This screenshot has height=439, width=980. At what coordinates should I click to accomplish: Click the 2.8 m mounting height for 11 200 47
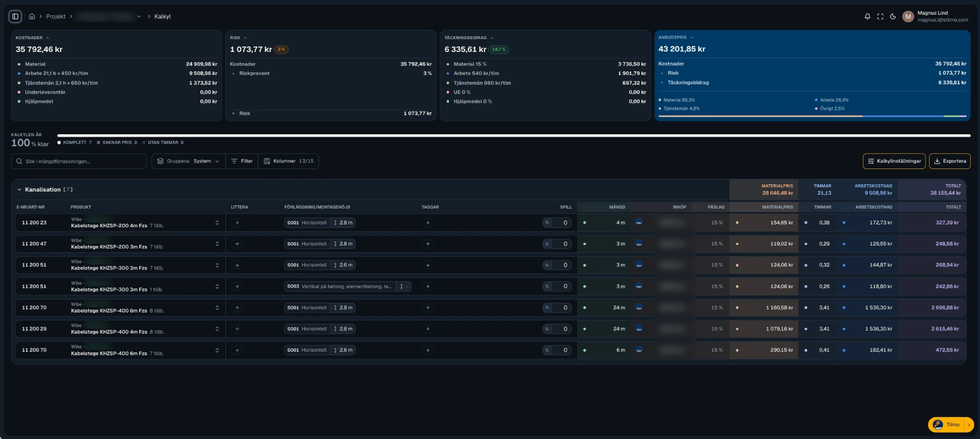coord(343,244)
